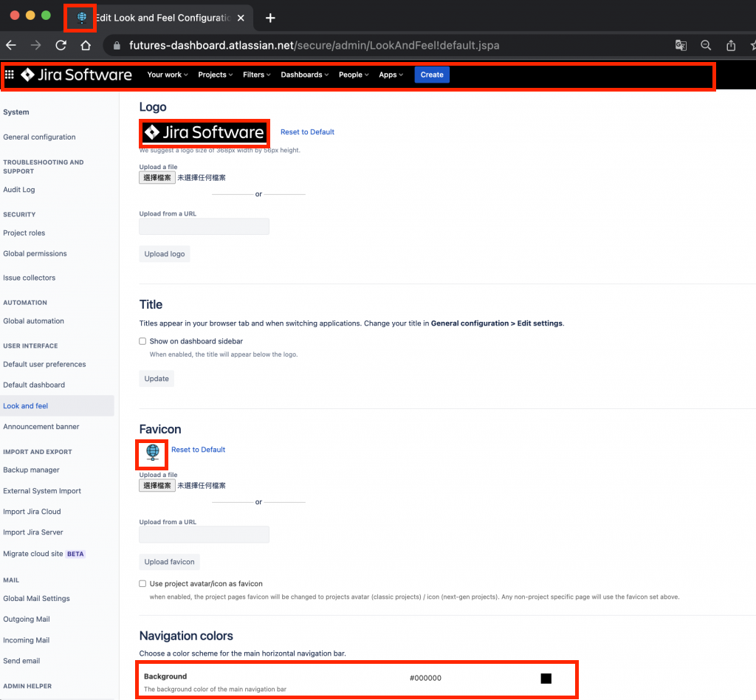
Task: Open Default dashboard settings
Action: pos(34,385)
